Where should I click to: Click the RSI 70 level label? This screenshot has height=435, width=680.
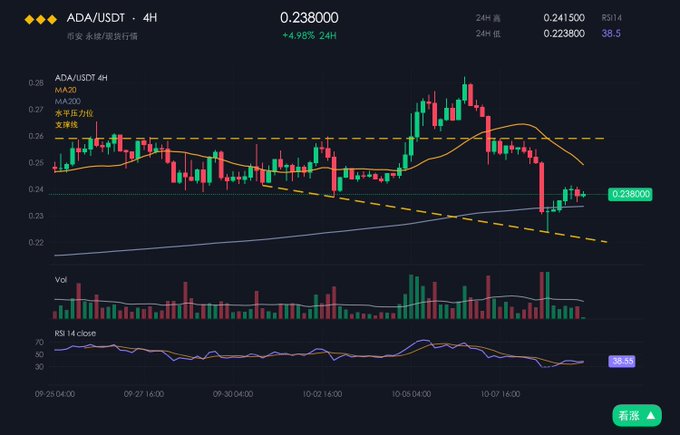tap(39, 342)
